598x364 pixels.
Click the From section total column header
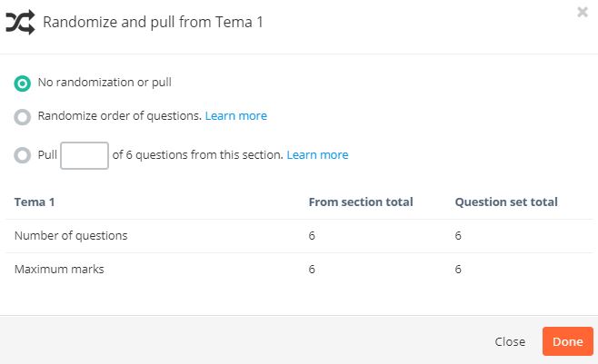click(x=361, y=202)
